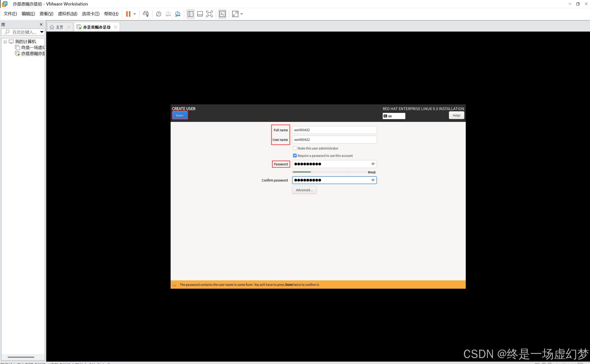This screenshot has width=590, height=364.
Task: Switch to the 主页 tab
Action: pos(59,27)
